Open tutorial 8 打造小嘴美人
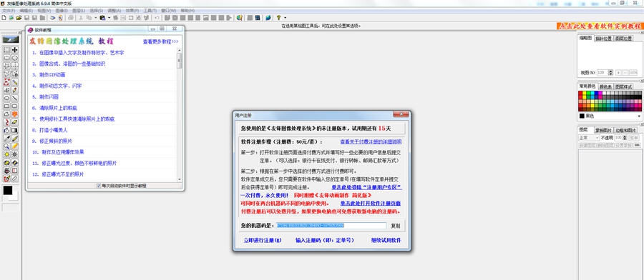Image resolution: width=644 pixels, height=280 pixels. point(49,130)
